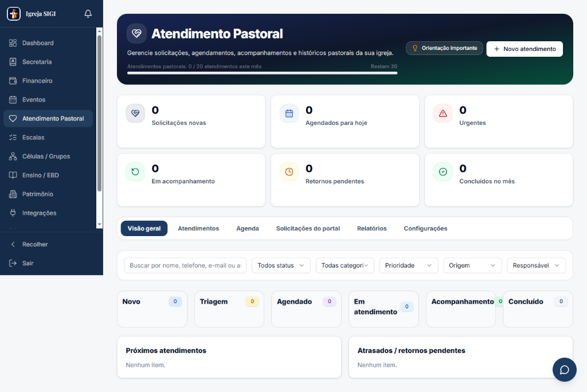
Task: Click the Restam 20 label
Action: [x=383, y=66]
